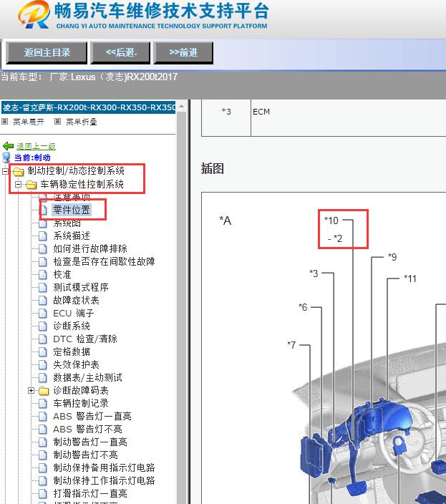Select the 零件位置 tree item

pos(72,210)
